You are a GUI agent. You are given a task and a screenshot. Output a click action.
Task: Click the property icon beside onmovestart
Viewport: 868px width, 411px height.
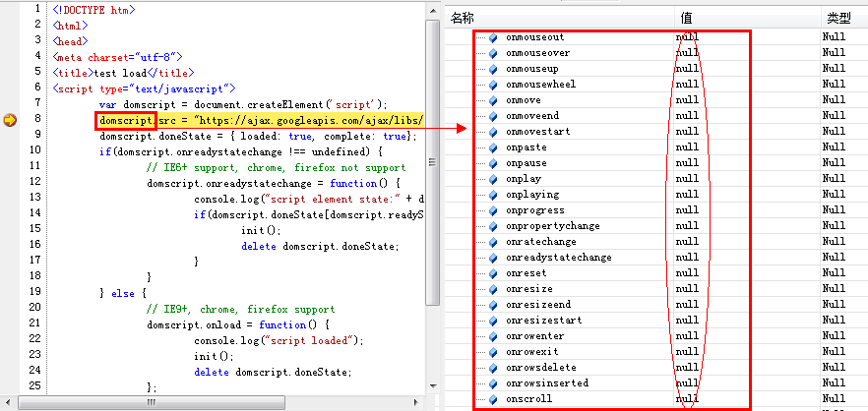click(494, 132)
